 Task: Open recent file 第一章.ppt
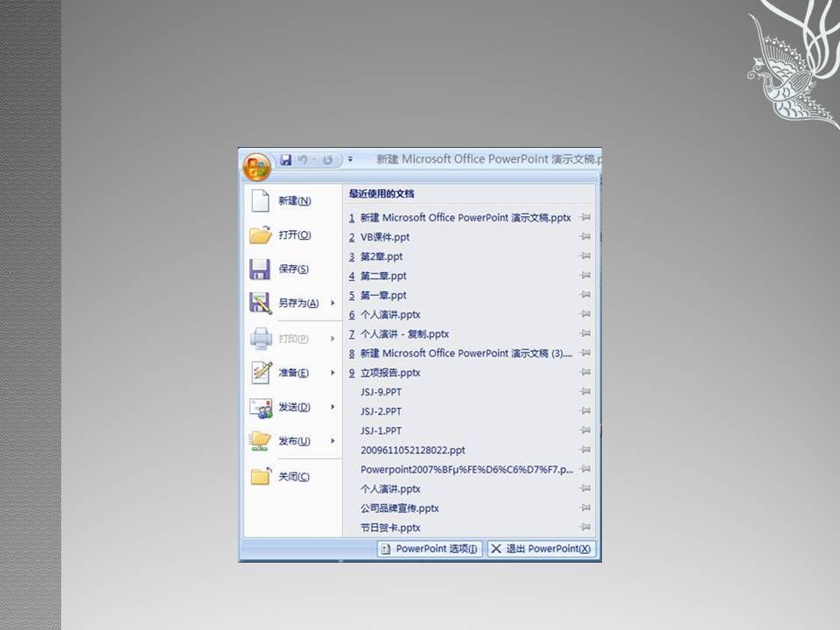coord(383,295)
